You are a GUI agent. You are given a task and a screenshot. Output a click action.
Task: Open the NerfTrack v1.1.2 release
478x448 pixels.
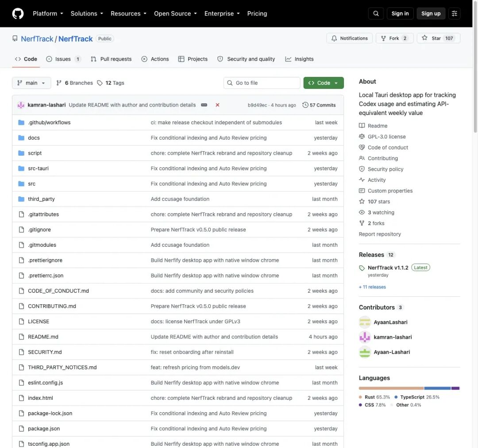point(388,268)
